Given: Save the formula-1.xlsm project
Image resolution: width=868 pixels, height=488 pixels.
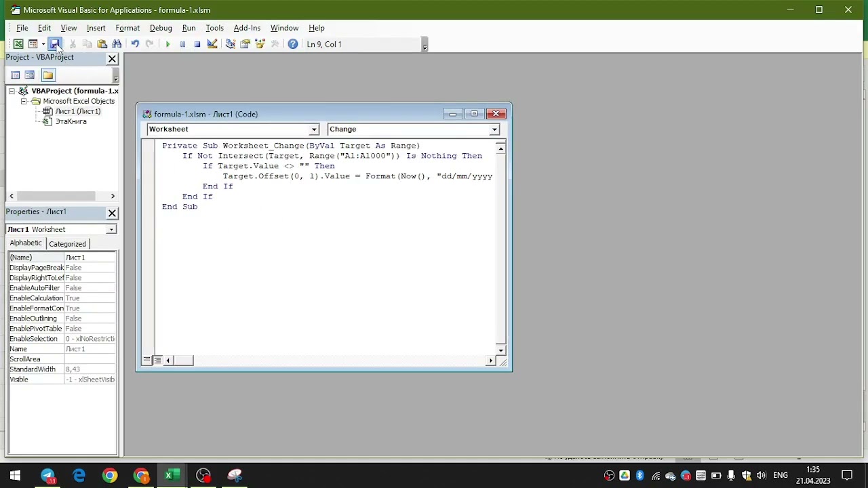Looking at the screenshot, I should coord(55,44).
